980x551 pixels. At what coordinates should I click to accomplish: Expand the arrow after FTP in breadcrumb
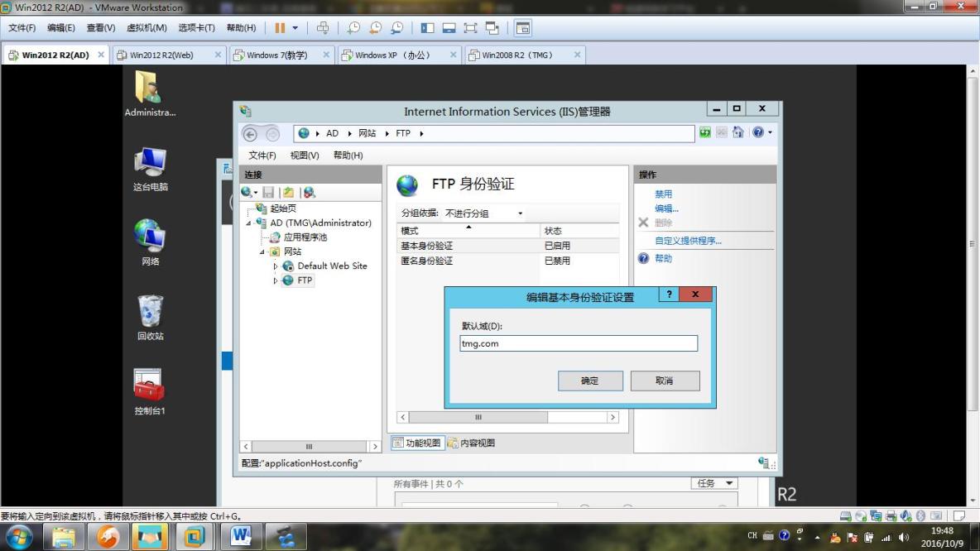tap(421, 134)
